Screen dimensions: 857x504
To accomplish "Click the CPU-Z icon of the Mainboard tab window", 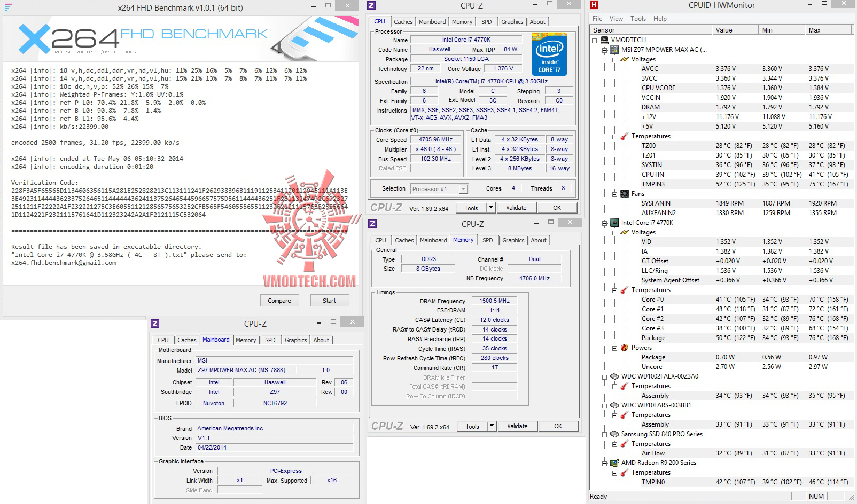I will [155, 324].
